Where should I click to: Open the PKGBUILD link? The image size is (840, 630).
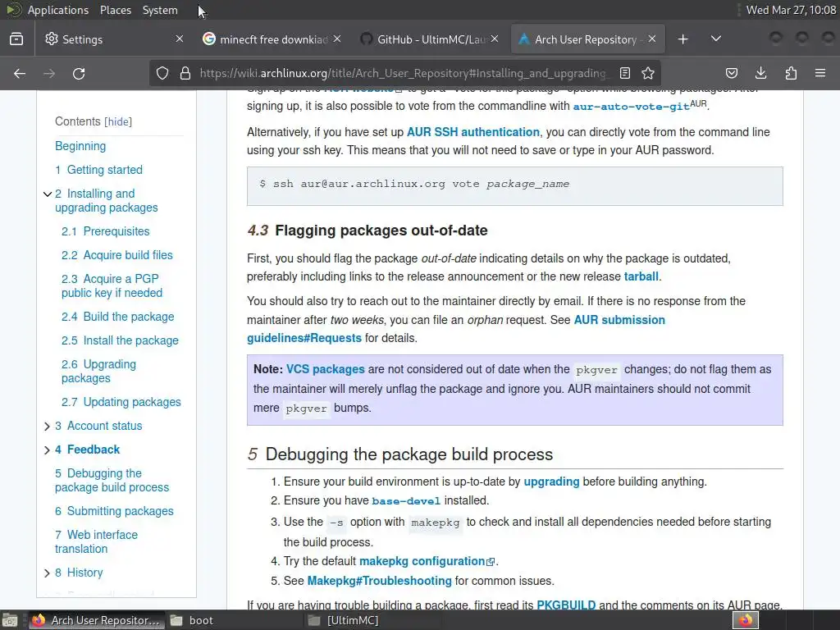pos(566,605)
